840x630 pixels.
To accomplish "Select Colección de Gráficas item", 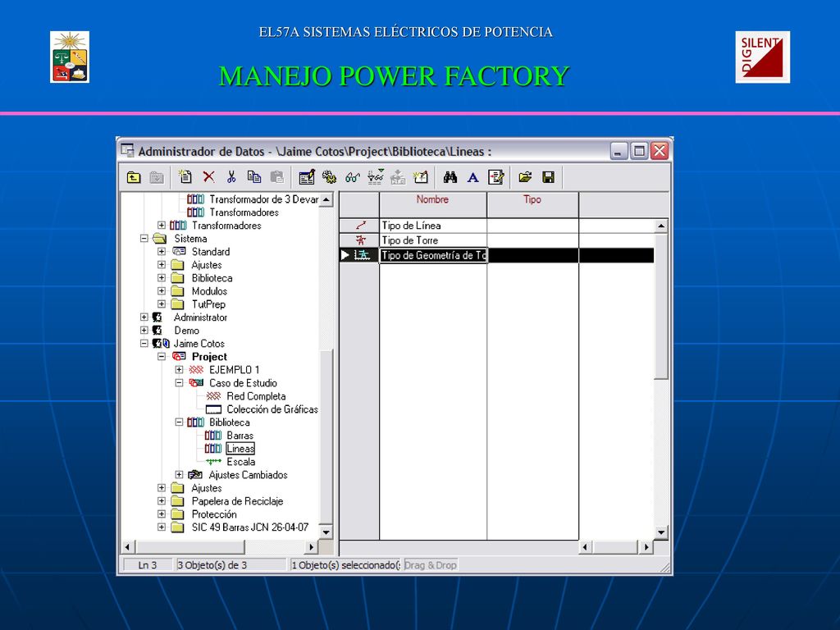I will pyautogui.click(x=272, y=409).
